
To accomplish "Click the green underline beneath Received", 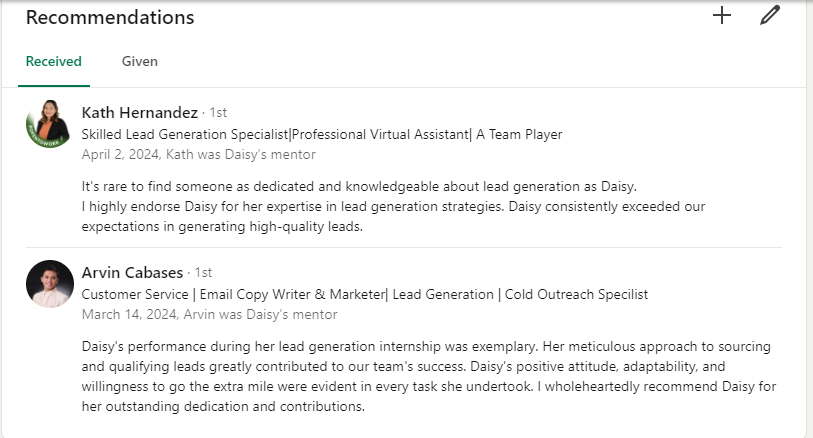I will (x=54, y=86).
